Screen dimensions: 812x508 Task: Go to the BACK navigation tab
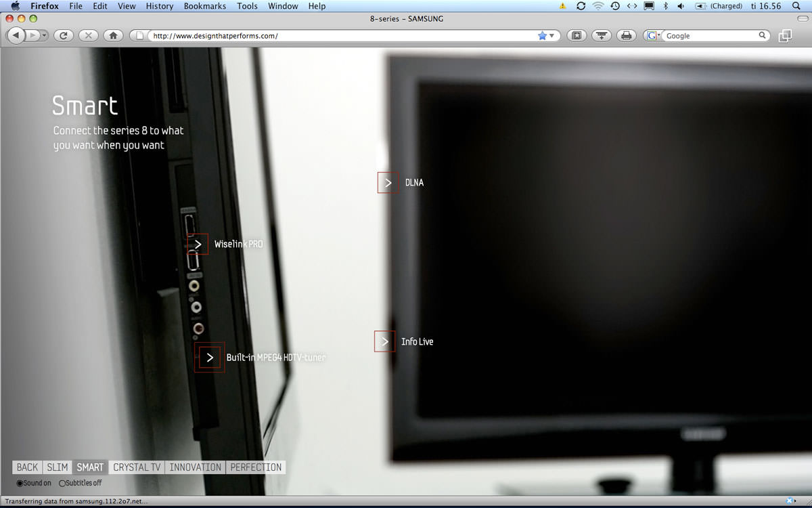point(27,467)
